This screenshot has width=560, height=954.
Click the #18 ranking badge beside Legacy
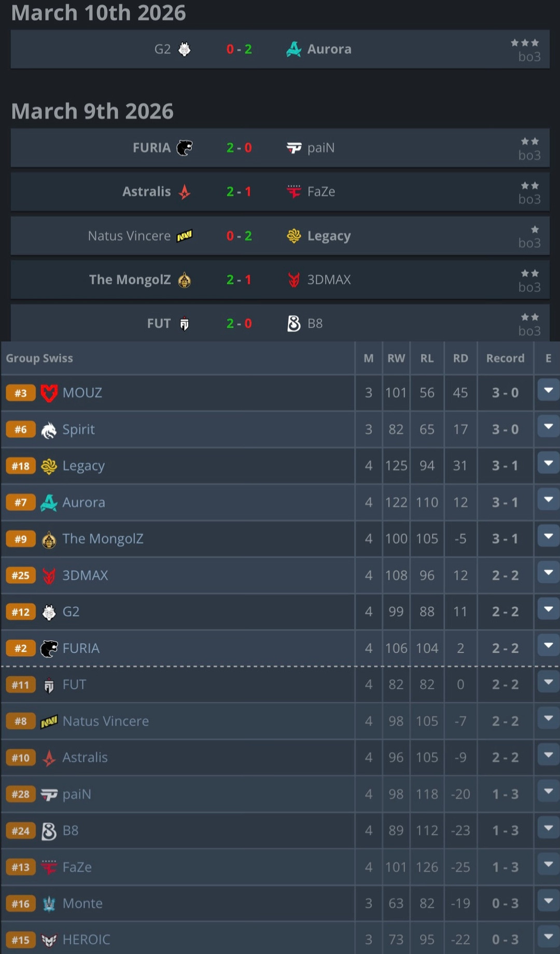[x=21, y=466]
